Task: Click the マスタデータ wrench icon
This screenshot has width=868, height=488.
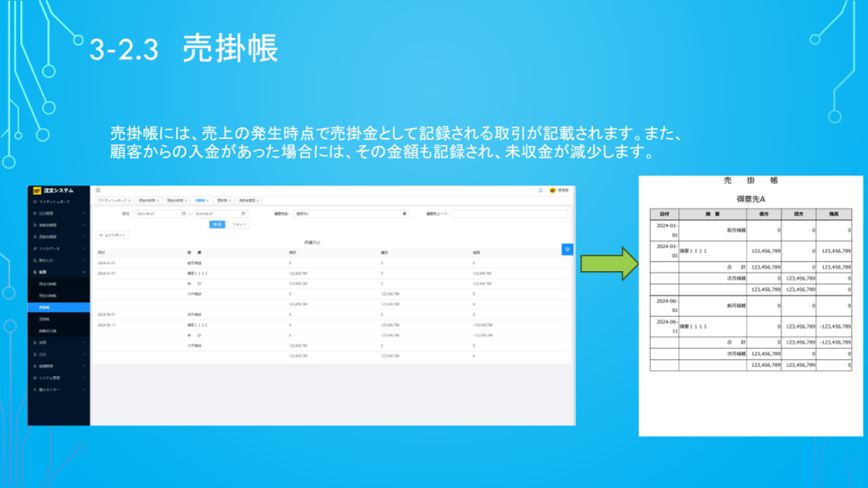Action: [35, 248]
